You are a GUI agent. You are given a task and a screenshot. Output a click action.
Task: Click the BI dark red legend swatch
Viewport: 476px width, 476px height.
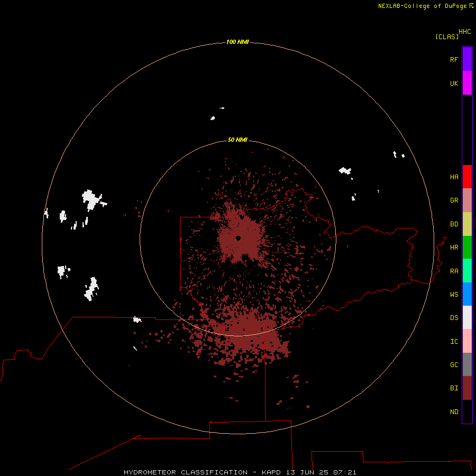(x=467, y=388)
